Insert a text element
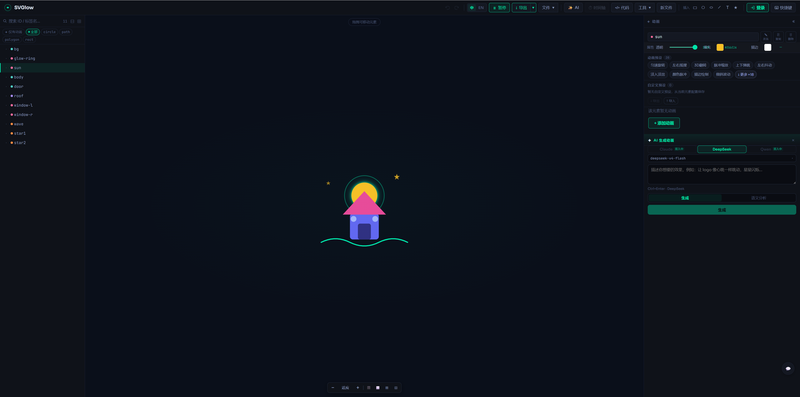This screenshot has width=800, height=397. click(x=728, y=8)
